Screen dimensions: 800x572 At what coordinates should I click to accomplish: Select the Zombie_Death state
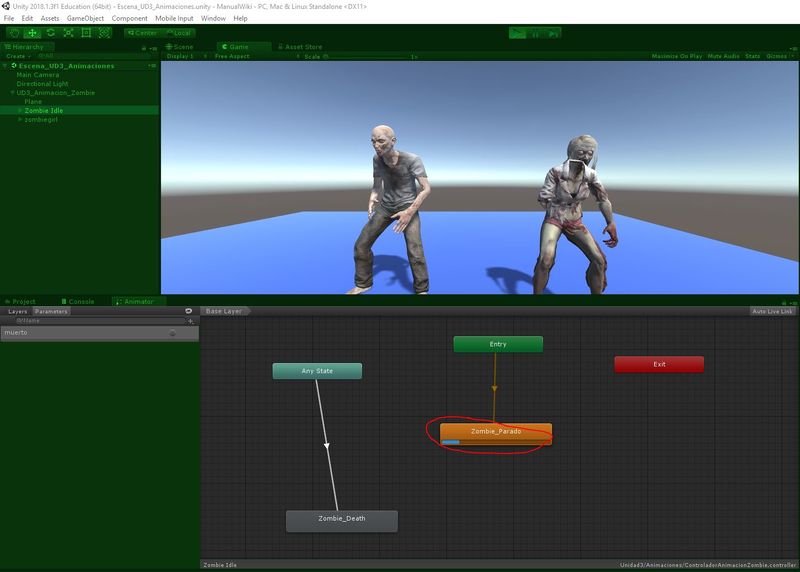[342, 521]
